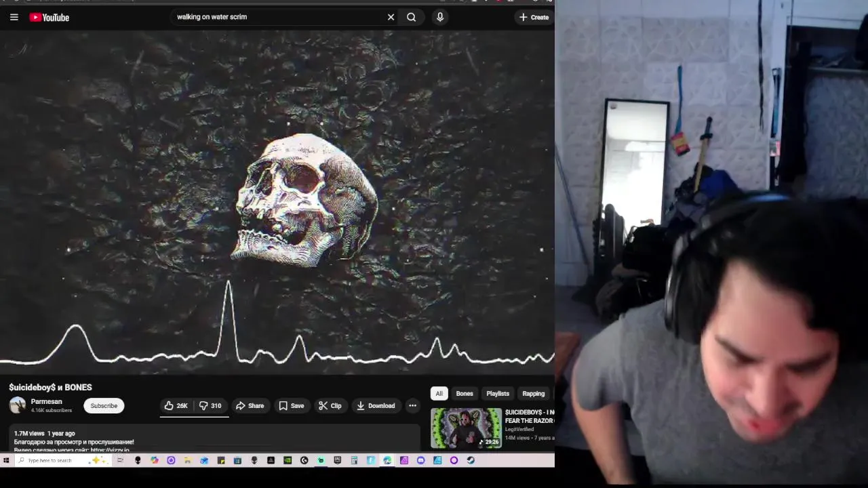Focus the YouTube search box
The height and width of the screenshot is (488, 868).
(x=278, y=17)
